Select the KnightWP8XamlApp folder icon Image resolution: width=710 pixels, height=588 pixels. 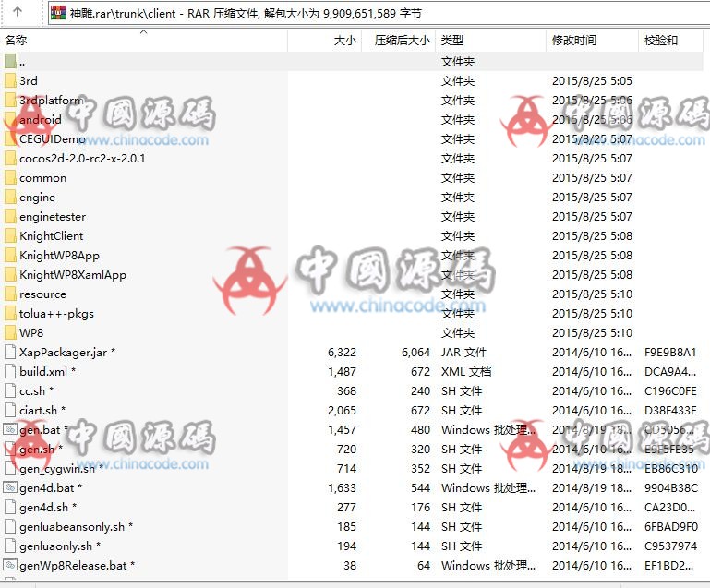[x=10, y=275]
